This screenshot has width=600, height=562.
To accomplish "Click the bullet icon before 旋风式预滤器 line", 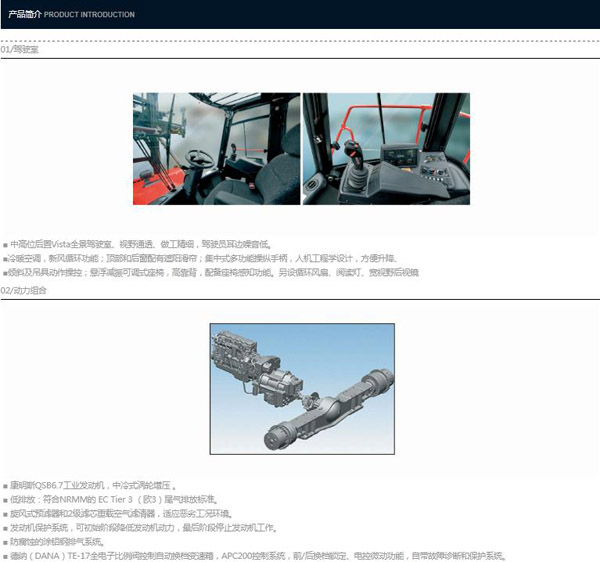I will click(x=5, y=513).
